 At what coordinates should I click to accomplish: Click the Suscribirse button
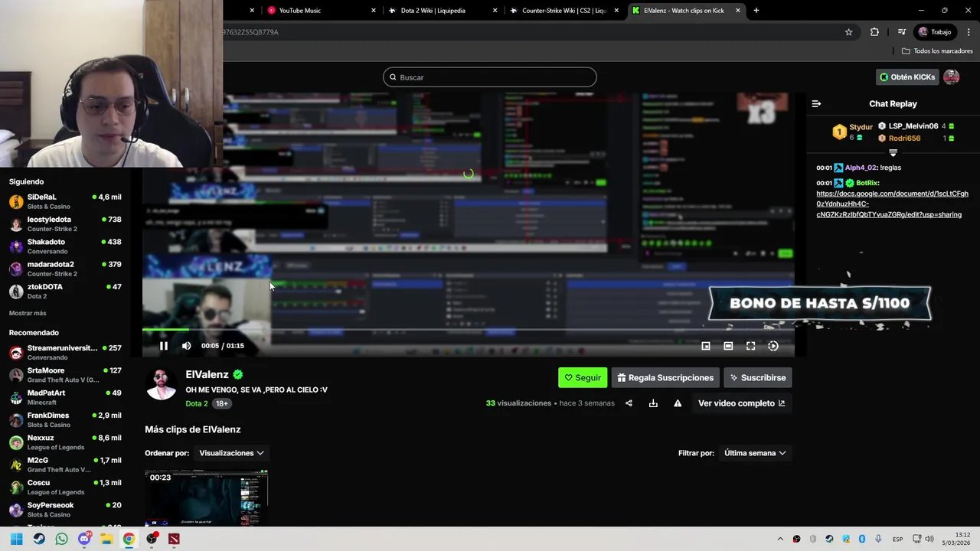pos(758,377)
